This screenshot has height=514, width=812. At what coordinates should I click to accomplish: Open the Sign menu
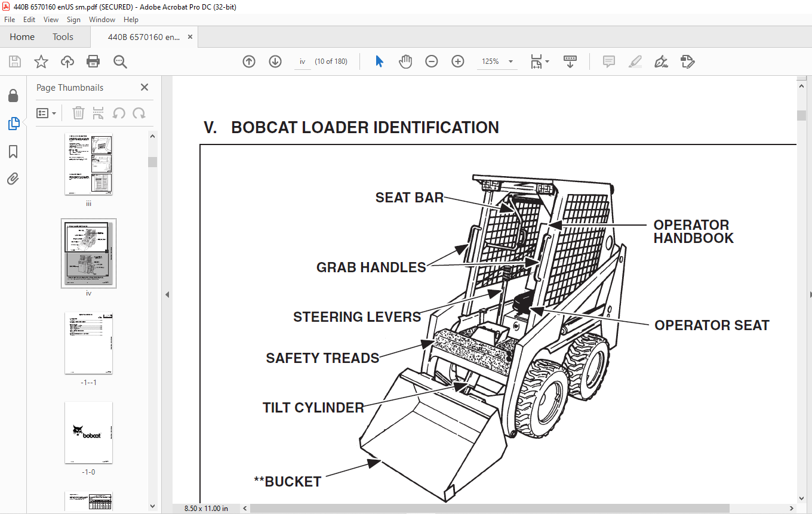click(73, 20)
